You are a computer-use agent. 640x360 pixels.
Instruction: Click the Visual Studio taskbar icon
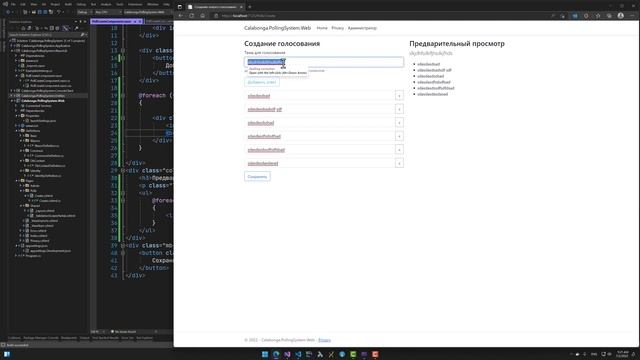(x=287, y=354)
